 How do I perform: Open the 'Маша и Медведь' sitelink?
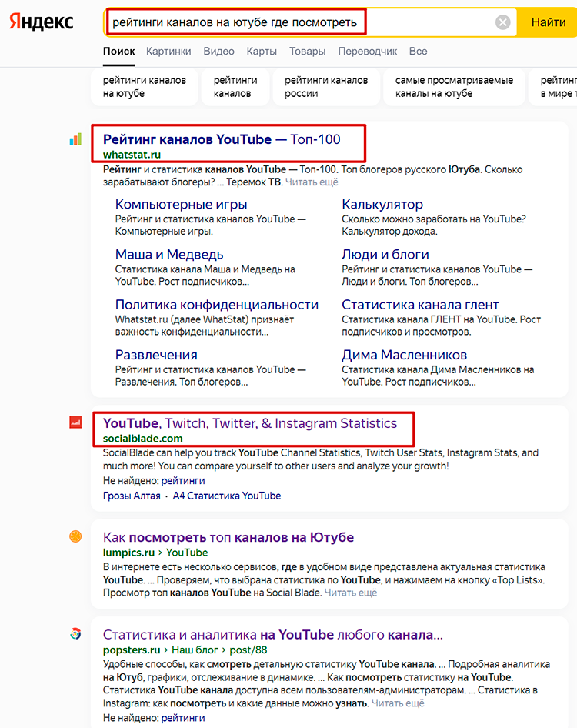169,255
